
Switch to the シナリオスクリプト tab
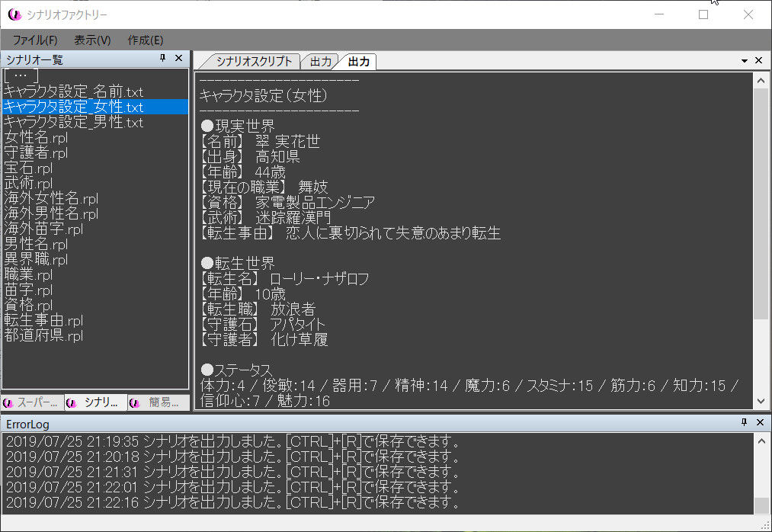[x=254, y=61]
